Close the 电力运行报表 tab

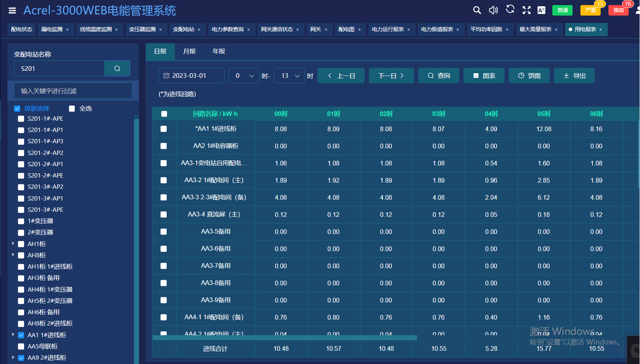pyautogui.click(x=409, y=30)
